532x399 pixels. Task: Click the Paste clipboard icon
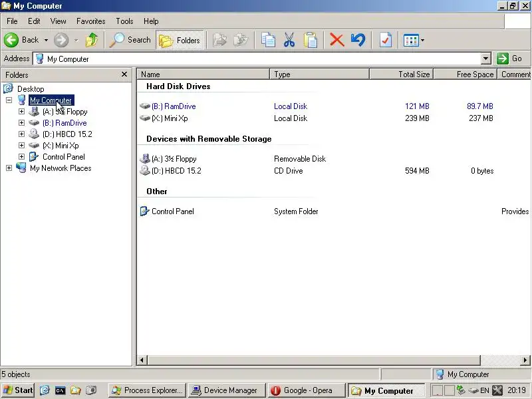pyautogui.click(x=311, y=40)
